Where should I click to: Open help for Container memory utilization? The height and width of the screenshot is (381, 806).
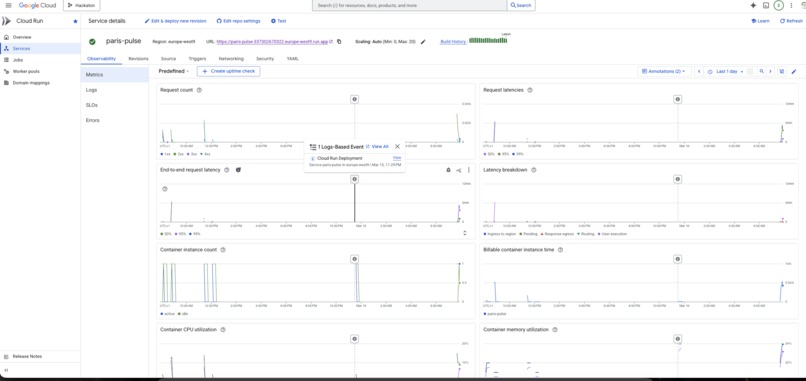[555, 330]
